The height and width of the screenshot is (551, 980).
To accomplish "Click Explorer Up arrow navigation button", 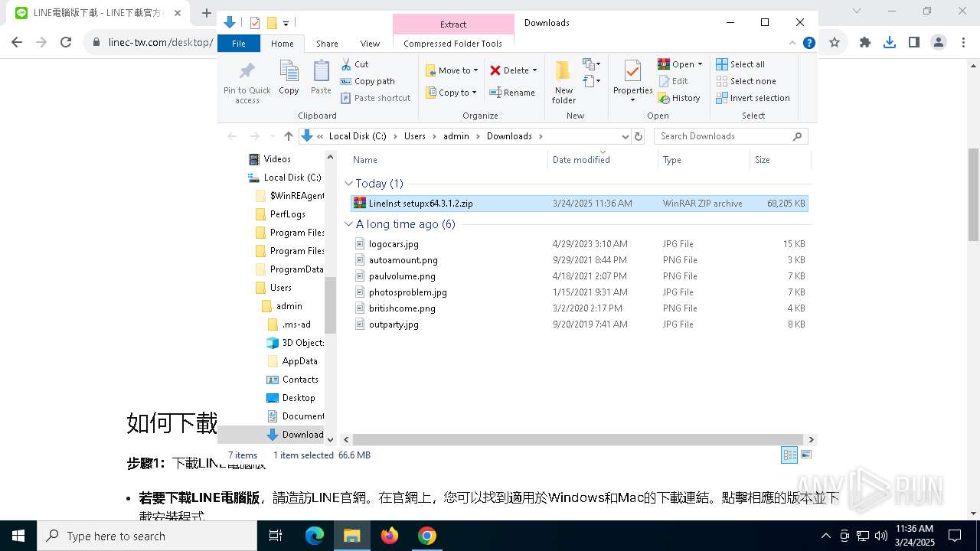I will [289, 136].
